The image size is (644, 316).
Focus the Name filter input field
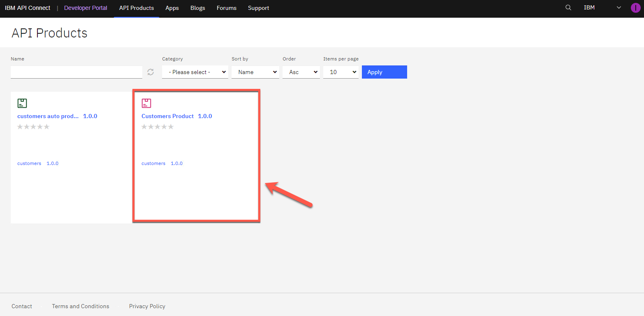tap(76, 72)
